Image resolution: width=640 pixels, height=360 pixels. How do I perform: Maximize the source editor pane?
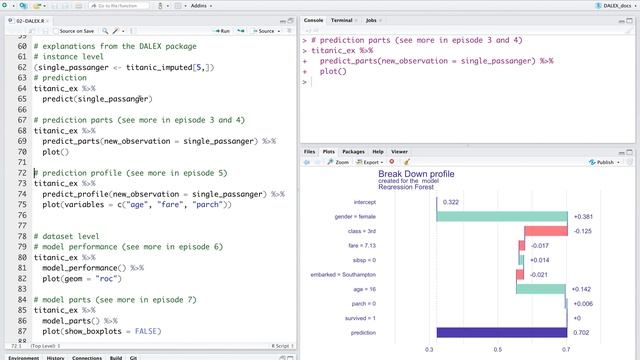(x=291, y=21)
